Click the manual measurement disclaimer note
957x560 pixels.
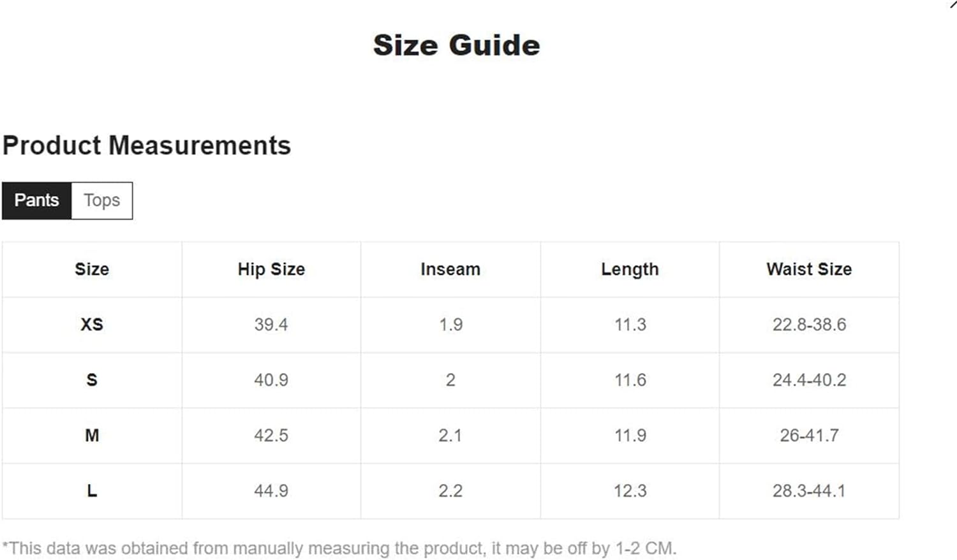pyautogui.click(x=339, y=549)
